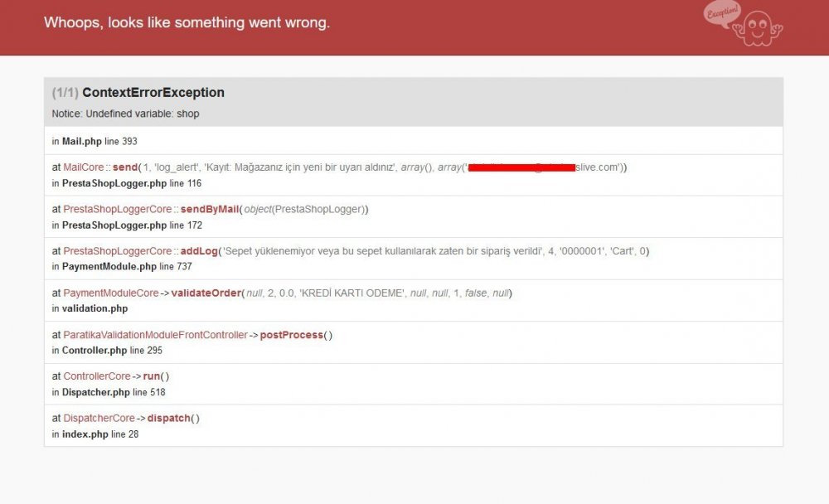829x504 pixels.
Task: Open the ControllerCore class link
Action: (x=97, y=376)
